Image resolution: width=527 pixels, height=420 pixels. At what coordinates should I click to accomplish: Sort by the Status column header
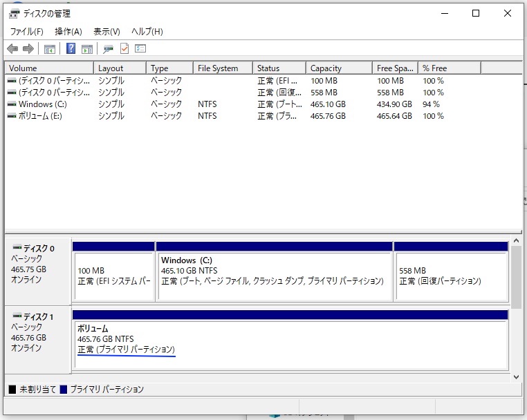click(279, 68)
